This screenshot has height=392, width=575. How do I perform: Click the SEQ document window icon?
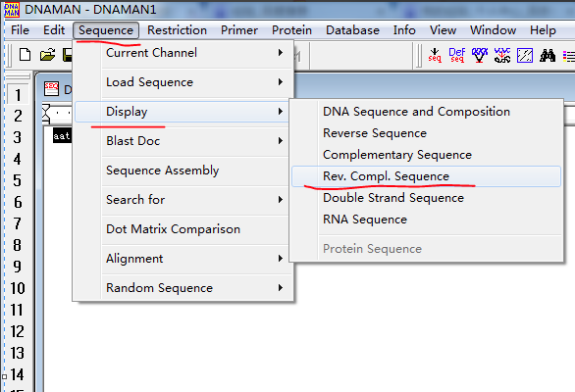click(x=51, y=88)
